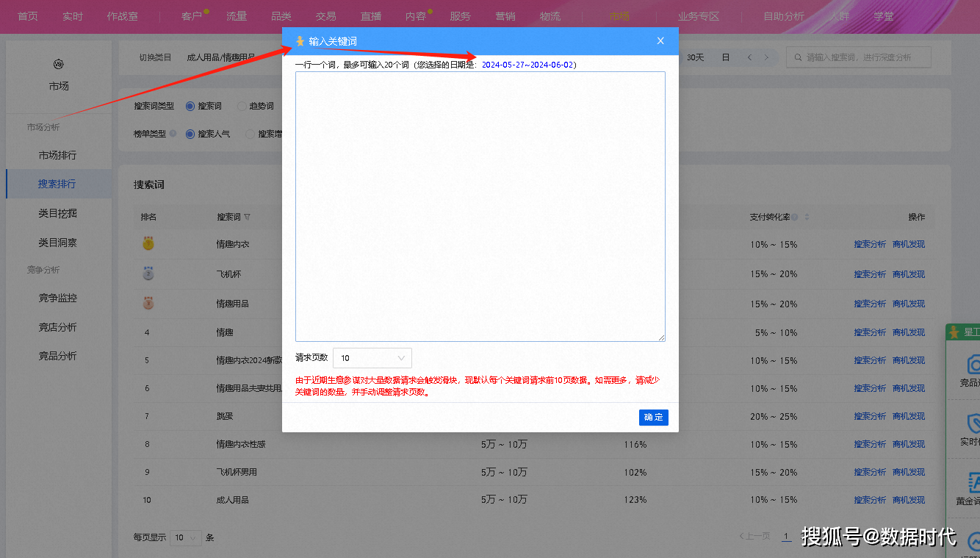Click the 情趣内衣性感 search term in row 8
980x558 pixels.
click(x=241, y=444)
